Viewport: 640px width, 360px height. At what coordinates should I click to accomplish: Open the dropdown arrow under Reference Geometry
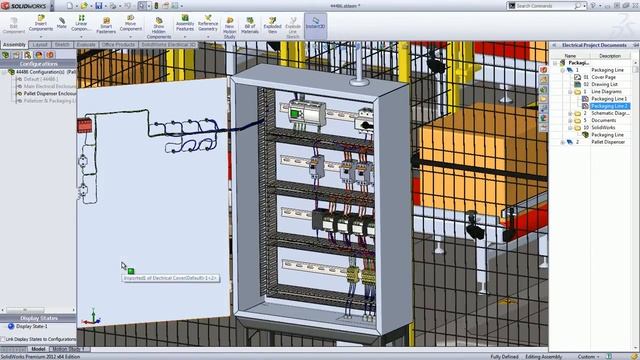[x=208, y=36]
